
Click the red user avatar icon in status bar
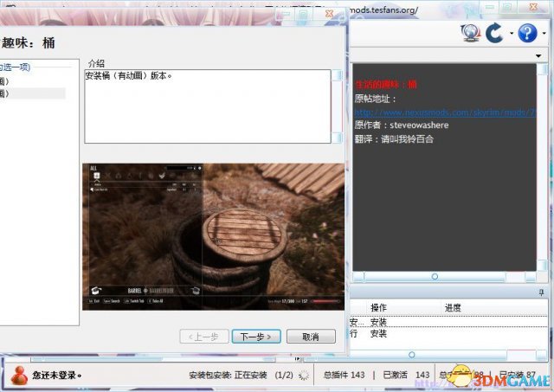tap(19, 375)
